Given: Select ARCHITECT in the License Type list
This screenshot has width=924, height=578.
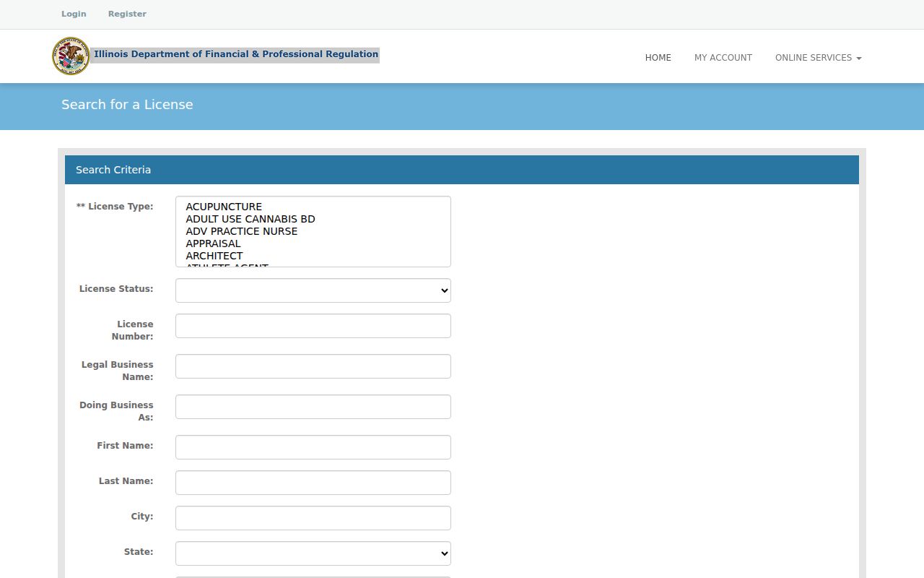Looking at the screenshot, I should tap(313, 256).
